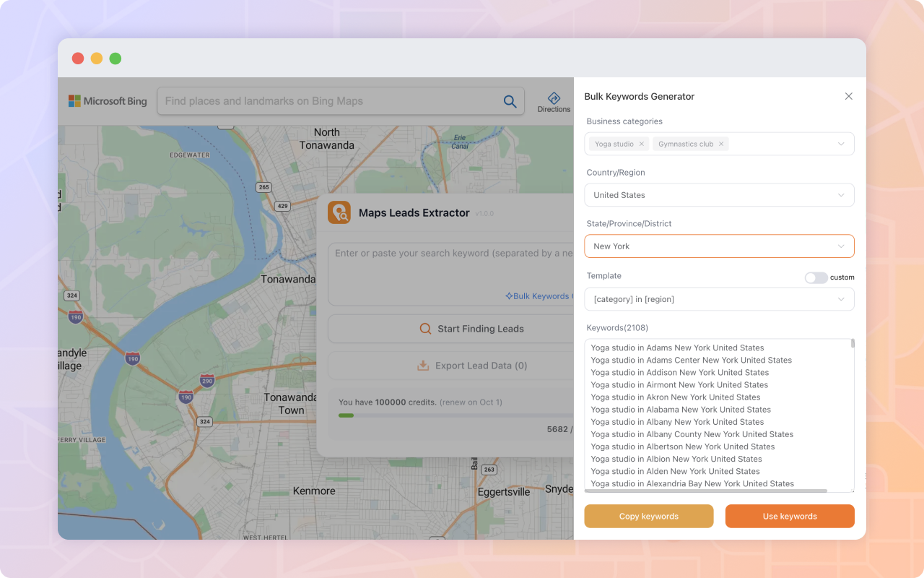Image resolution: width=924 pixels, height=578 pixels.
Task: Click the Microsoft Bing logo
Action: click(108, 101)
